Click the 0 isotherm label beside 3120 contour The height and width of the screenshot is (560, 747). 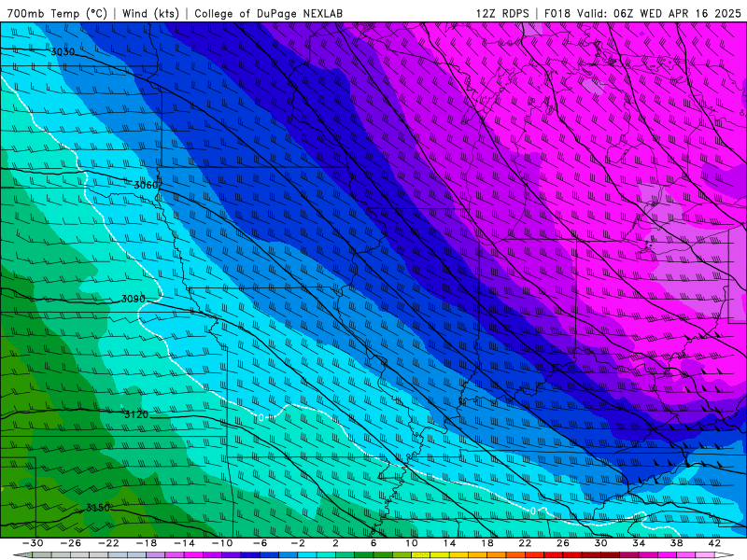261,417
